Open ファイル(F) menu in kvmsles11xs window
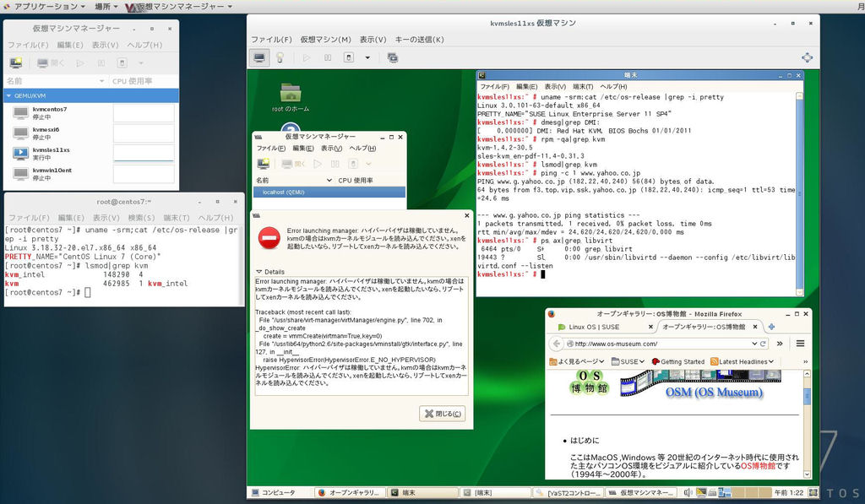 [271, 40]
